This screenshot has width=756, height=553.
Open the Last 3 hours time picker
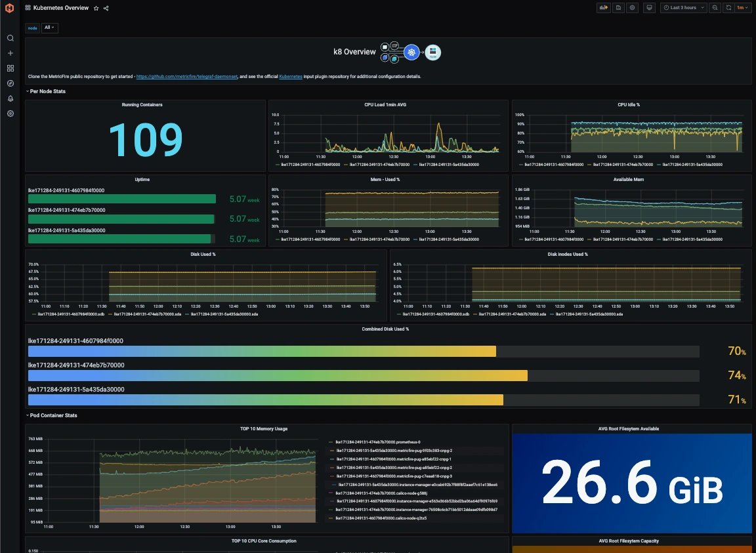[x=684, y=8]
